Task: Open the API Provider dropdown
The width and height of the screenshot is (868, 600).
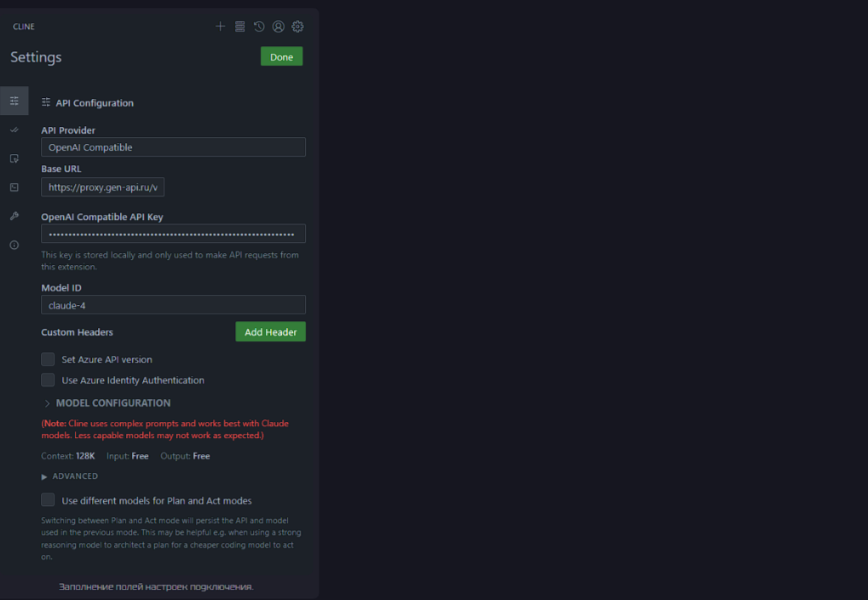Action: 173,147
